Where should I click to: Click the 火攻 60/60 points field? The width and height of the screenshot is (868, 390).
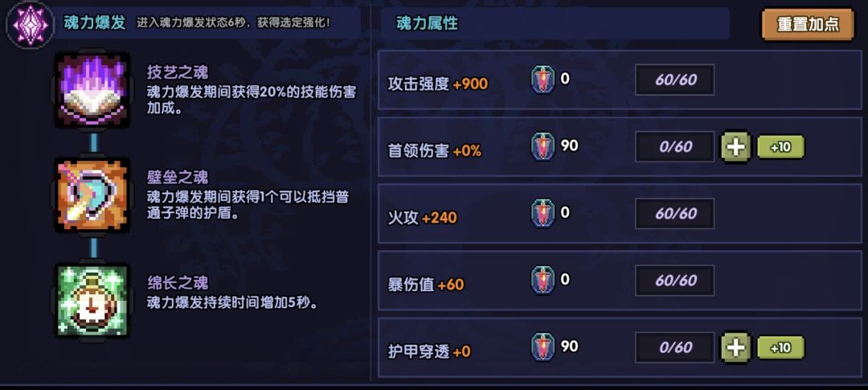tap(675, 214)
